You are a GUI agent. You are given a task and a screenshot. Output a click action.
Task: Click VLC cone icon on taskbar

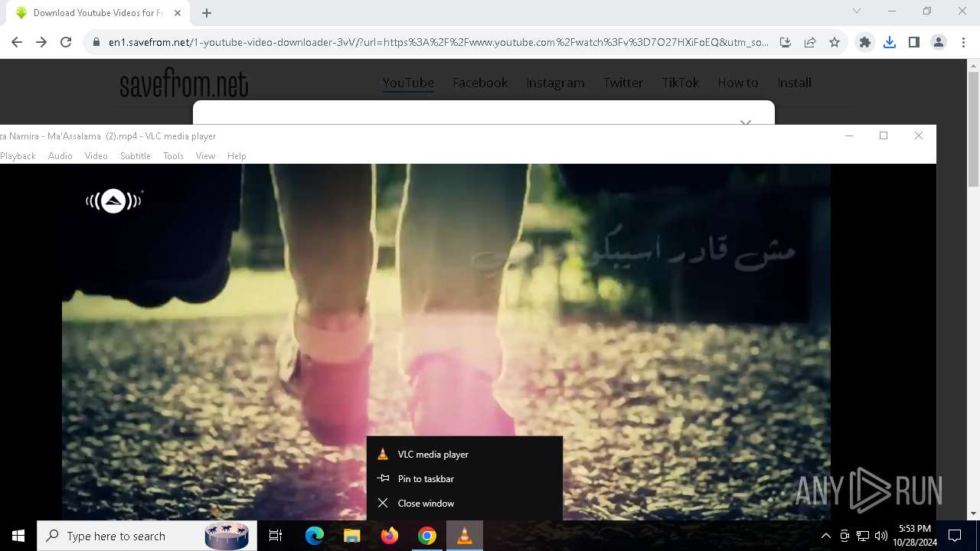[465, 536]
